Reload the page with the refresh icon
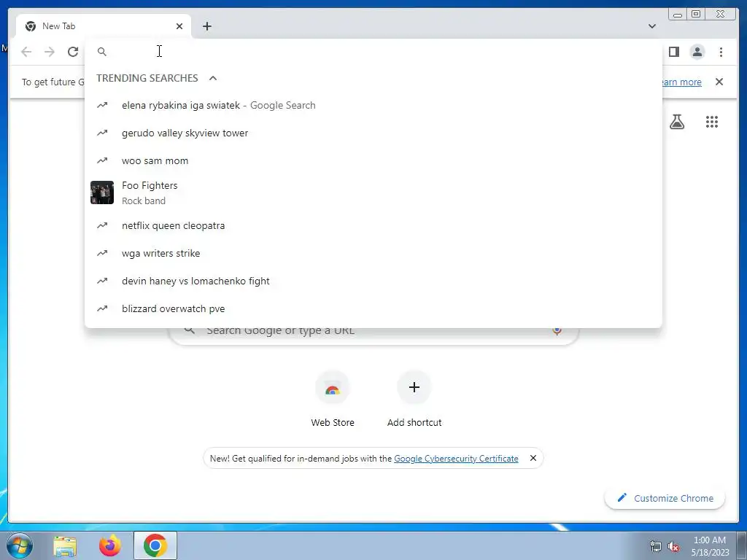Image resolution: width=747 pixels, height=560 pixels. [x=73, y=52]
